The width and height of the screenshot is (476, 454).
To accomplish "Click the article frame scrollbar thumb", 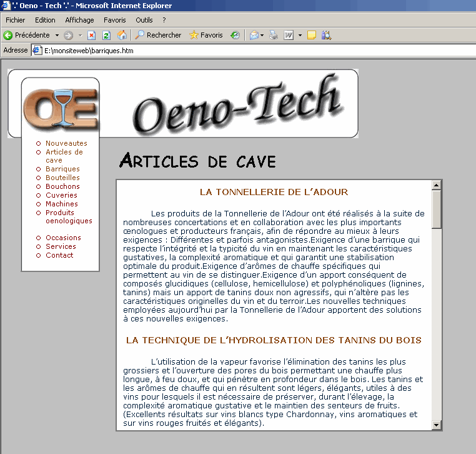I will click(x=437, y=209).
